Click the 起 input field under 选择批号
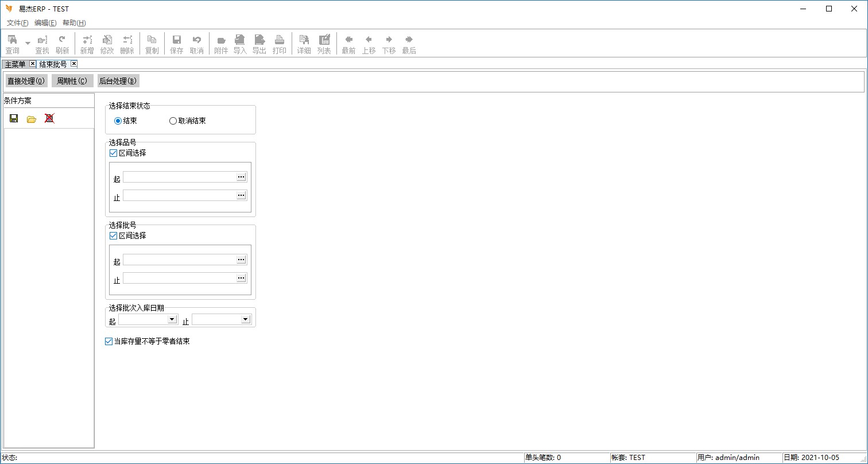The width and height of the screenshot is (868, 464). coord(179,260)
